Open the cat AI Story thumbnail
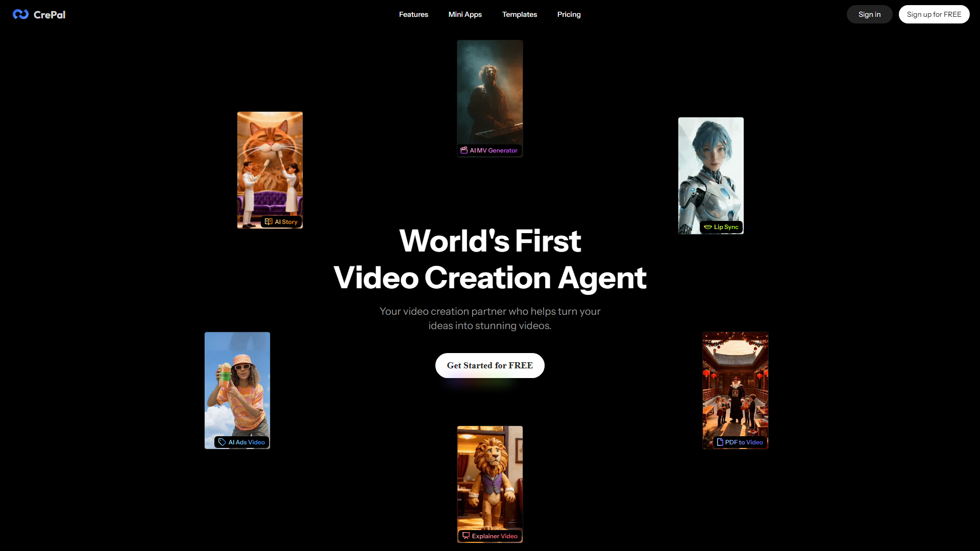 [x=269, y=163]
